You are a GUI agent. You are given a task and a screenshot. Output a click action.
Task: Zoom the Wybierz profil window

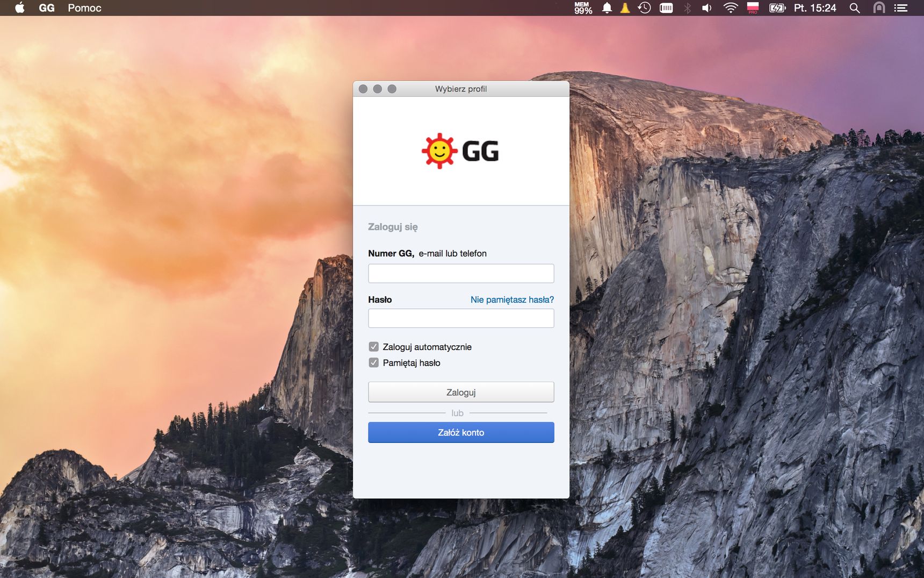(392, 89)
